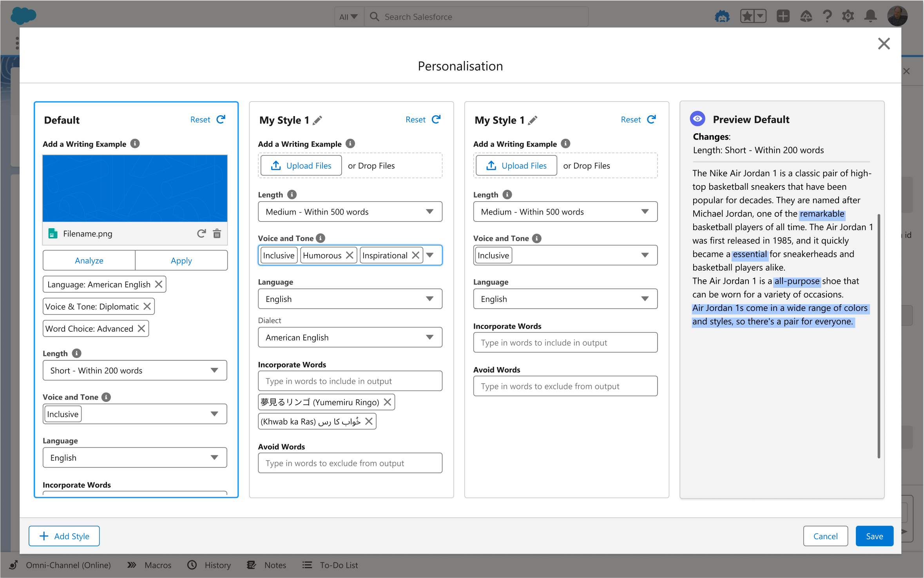
Task: Remove the Humorous tone tag
Action: coord(350,255)
